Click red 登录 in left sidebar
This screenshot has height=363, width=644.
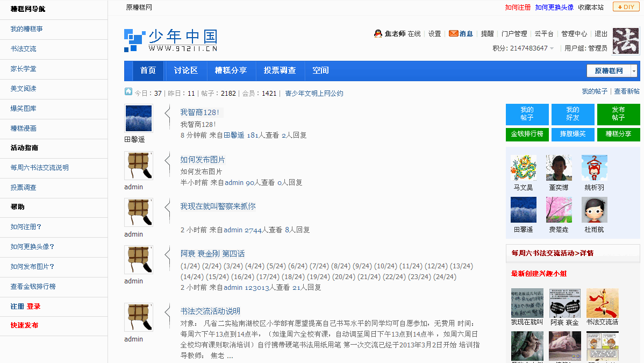coord(34,307)
